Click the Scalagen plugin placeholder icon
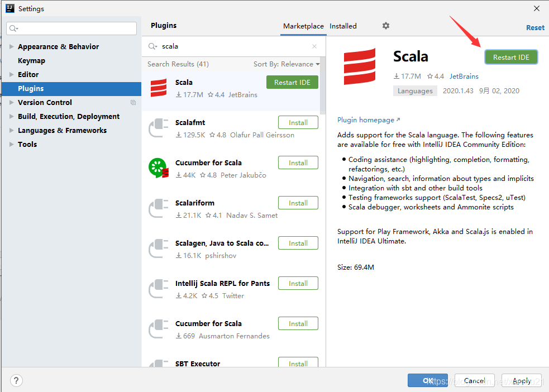This screenshot has width=549, height=392. pos(159,248)
